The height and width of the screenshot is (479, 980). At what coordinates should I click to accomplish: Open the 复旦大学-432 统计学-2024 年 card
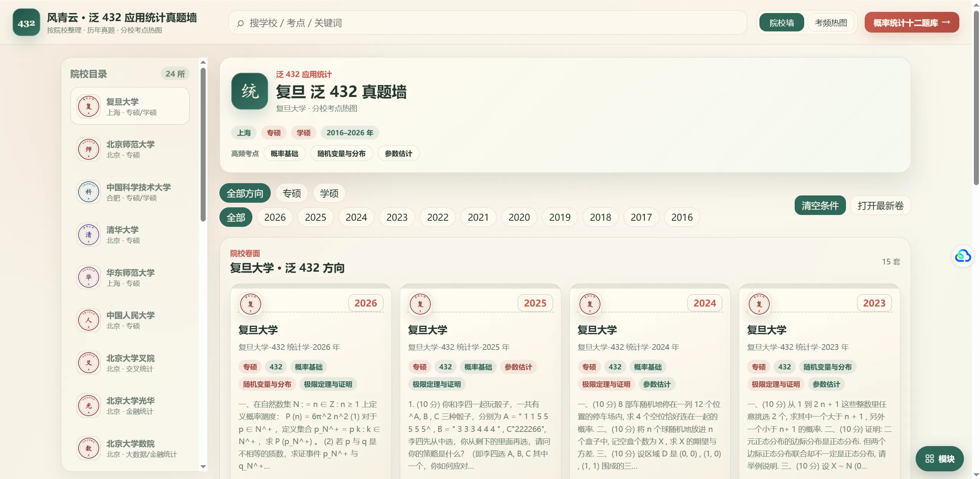click(650, 381)
